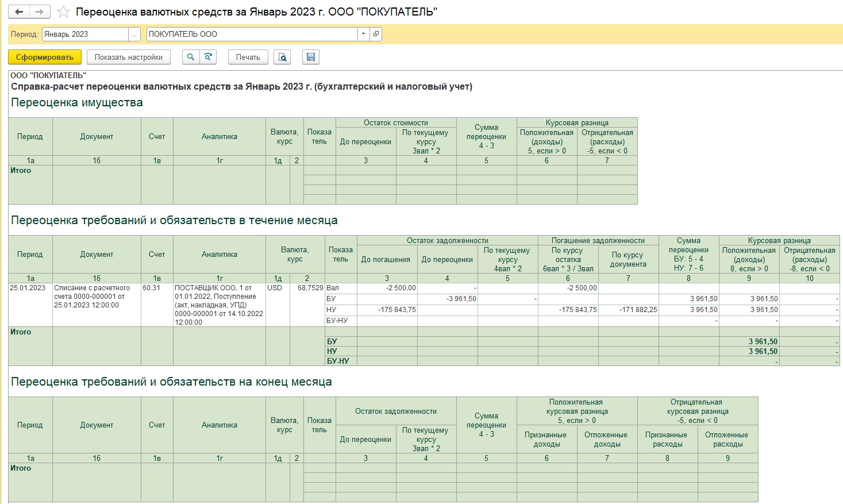Click the Сформировать button

tap(45, 57)
